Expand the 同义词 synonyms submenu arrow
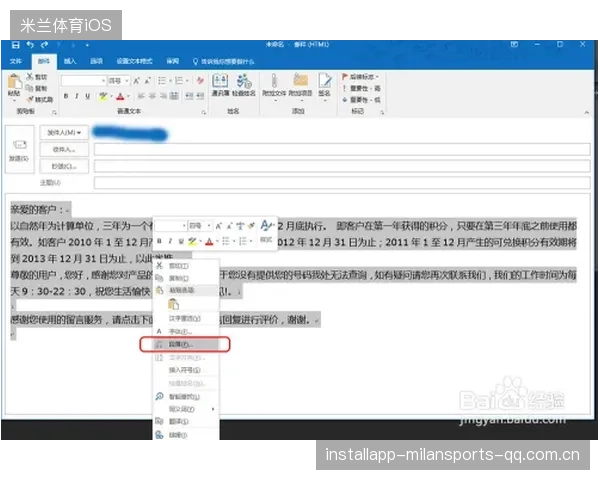The height and width of the screenshot is (480, 600). pyautogui.click(x=213, y=409)
